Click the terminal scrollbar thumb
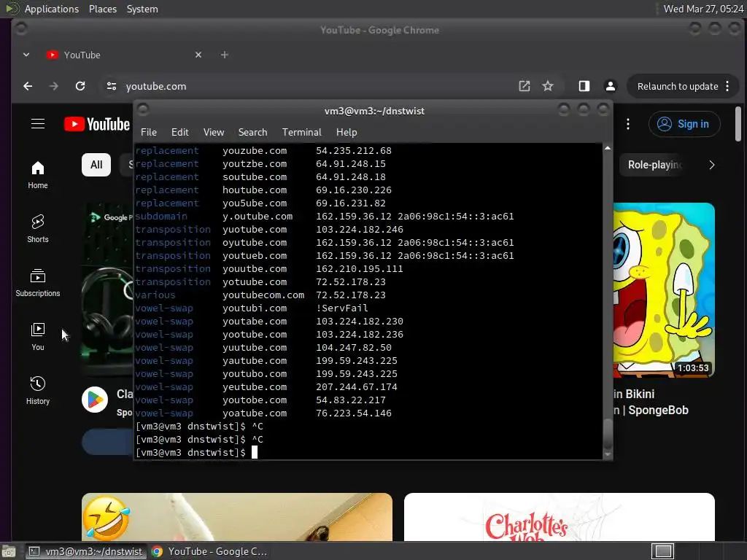 (608, 434)
